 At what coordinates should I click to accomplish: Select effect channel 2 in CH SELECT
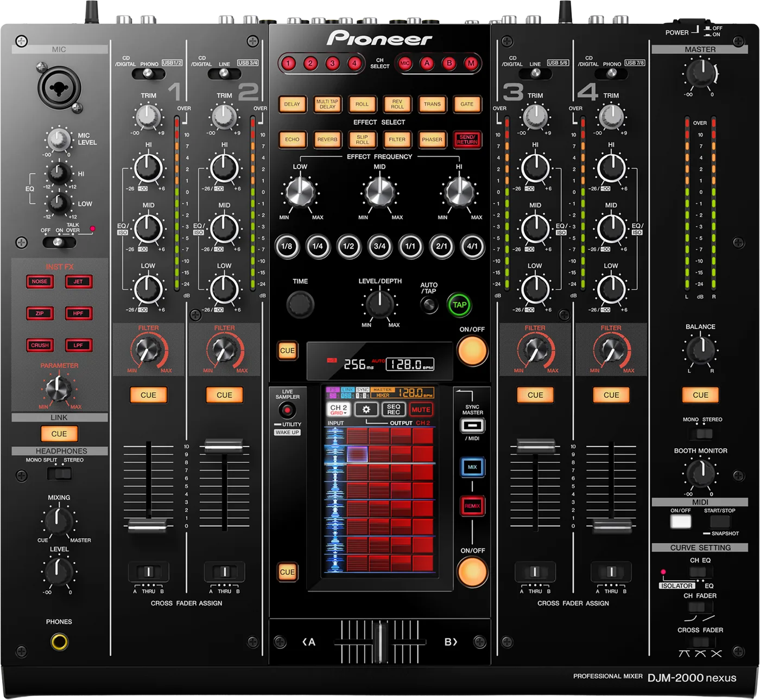click(311, 63)
